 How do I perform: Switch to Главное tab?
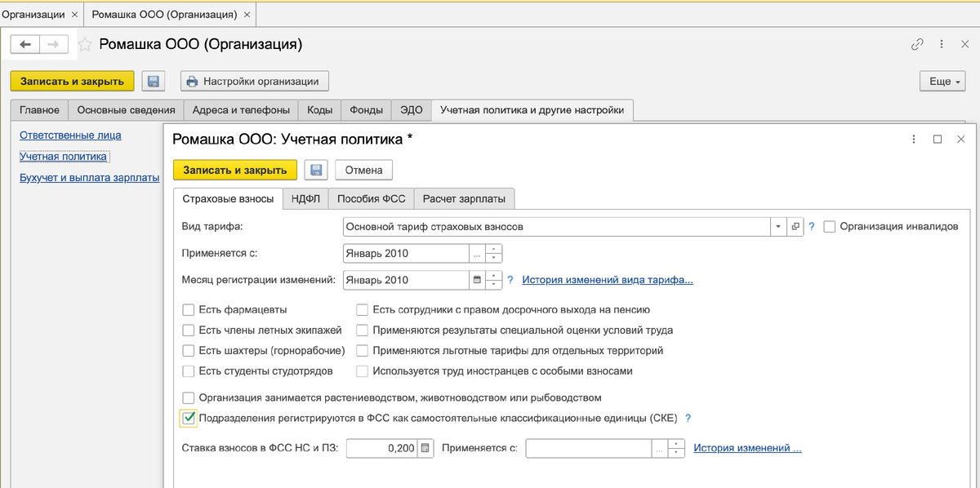(x=39, y=110)
